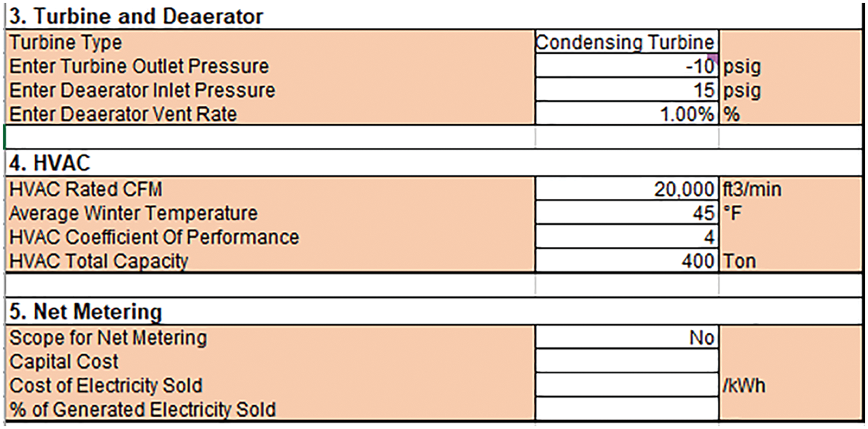Image resolution: width=868 pixels, height=429 pixels.
Task: Select the 'Ton' unit cell
Action: point(740,262)
